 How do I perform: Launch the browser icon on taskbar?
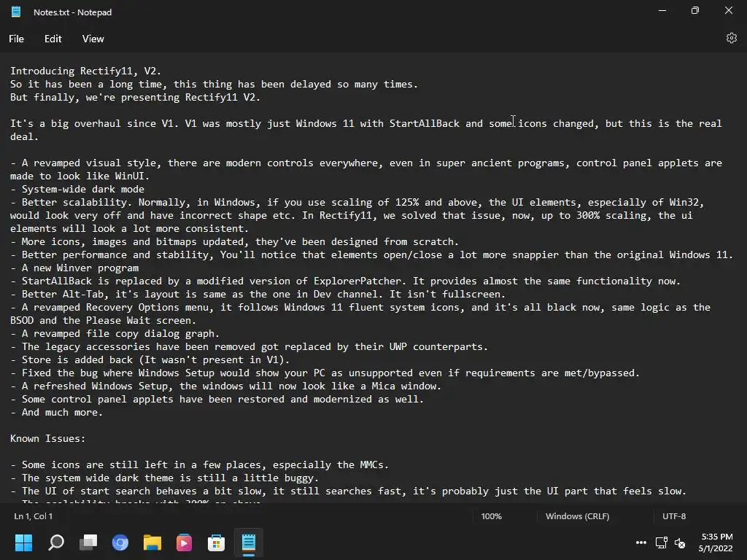pos(120,542)
